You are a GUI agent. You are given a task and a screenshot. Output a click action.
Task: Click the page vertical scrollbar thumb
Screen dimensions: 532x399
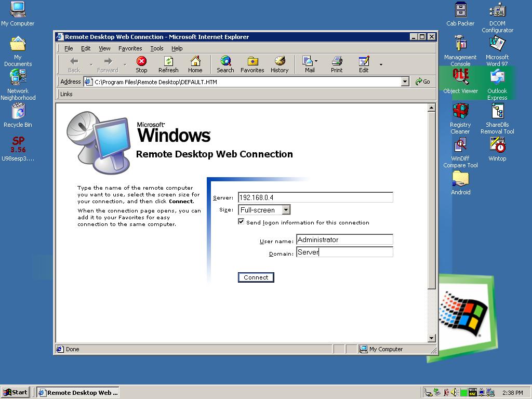coord(431,201)
